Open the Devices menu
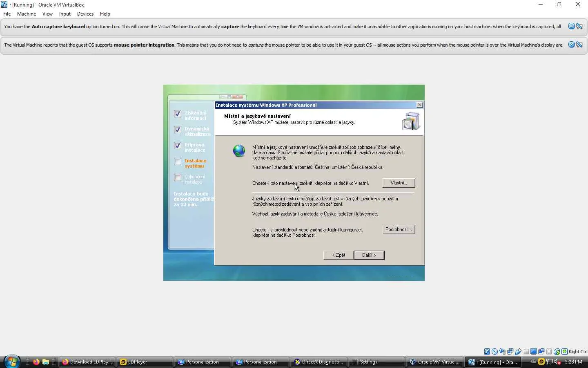Image resolution: width=588 pixels, height=368 pixels. 85,14
